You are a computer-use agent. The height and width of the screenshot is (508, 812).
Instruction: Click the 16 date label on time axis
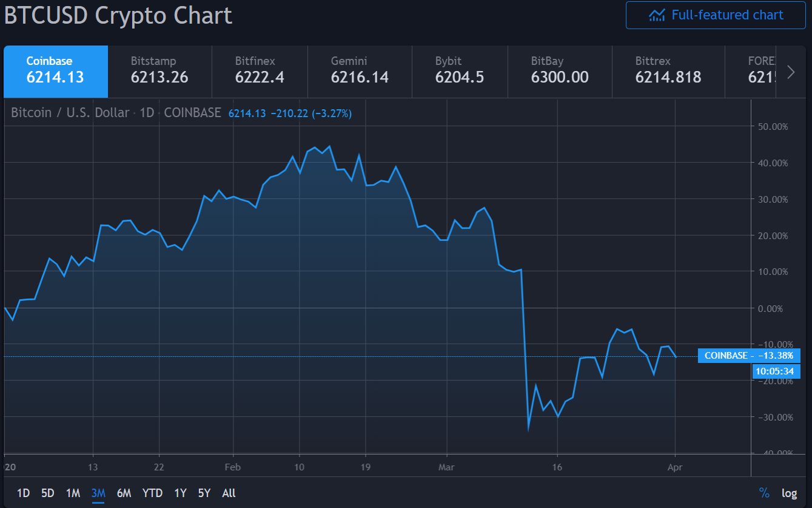click(x=557, y=467)
